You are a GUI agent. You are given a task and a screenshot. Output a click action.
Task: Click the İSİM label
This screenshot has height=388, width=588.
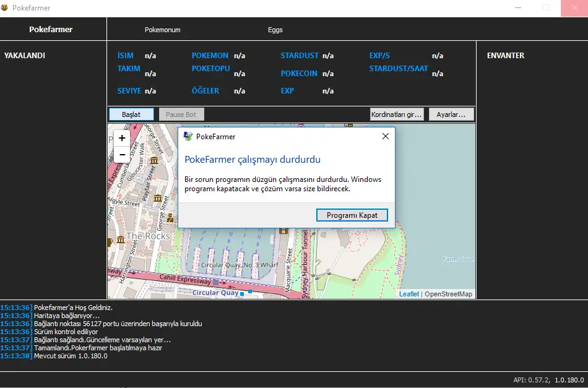(125, 56)
